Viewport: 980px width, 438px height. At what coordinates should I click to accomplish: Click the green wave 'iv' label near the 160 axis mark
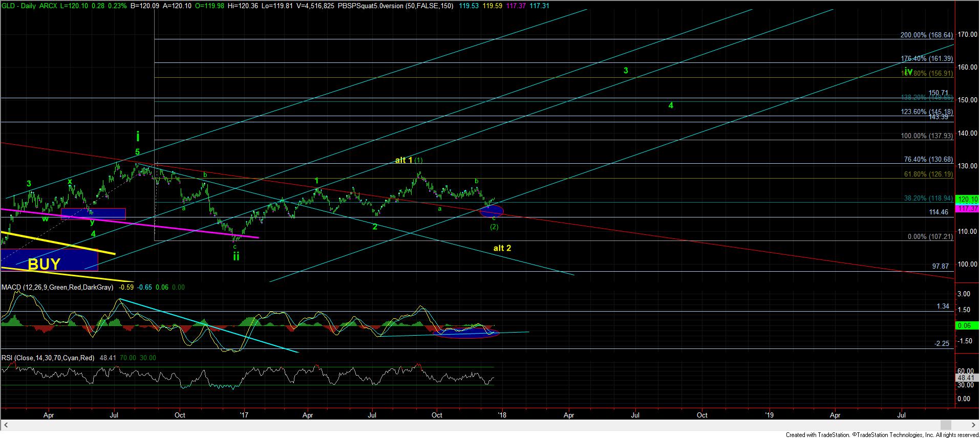coord(908,71)
